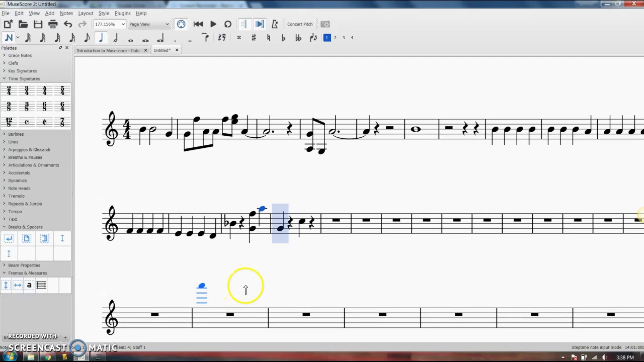This screenshot has width=644, height=362.
Task: Toggle play repeats
Action: pos(244,24)
